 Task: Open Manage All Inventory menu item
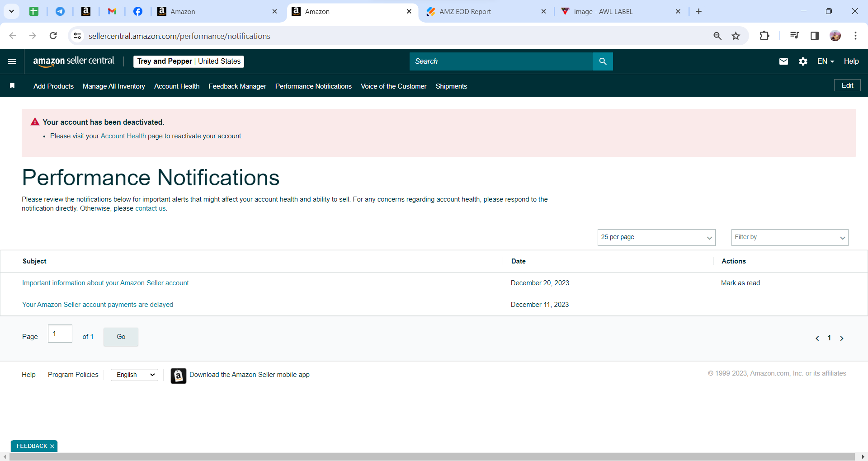coord(114,86)
